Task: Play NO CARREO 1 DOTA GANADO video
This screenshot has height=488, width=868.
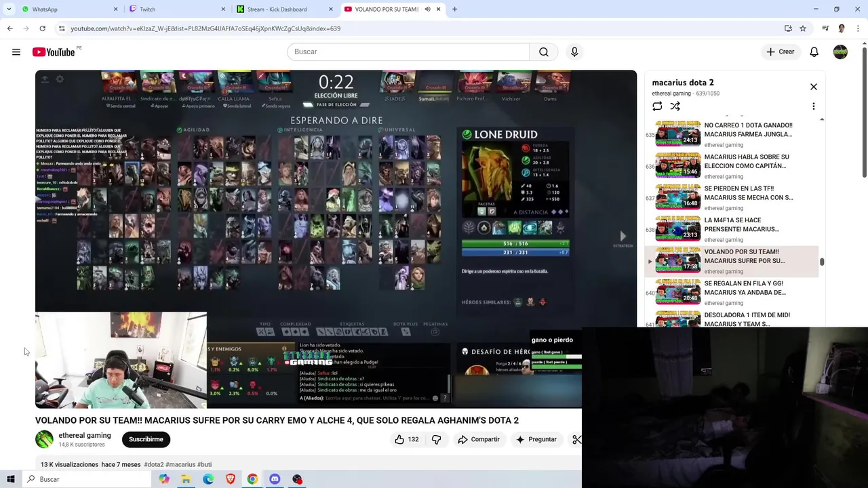Action: (x=732, y=133)
